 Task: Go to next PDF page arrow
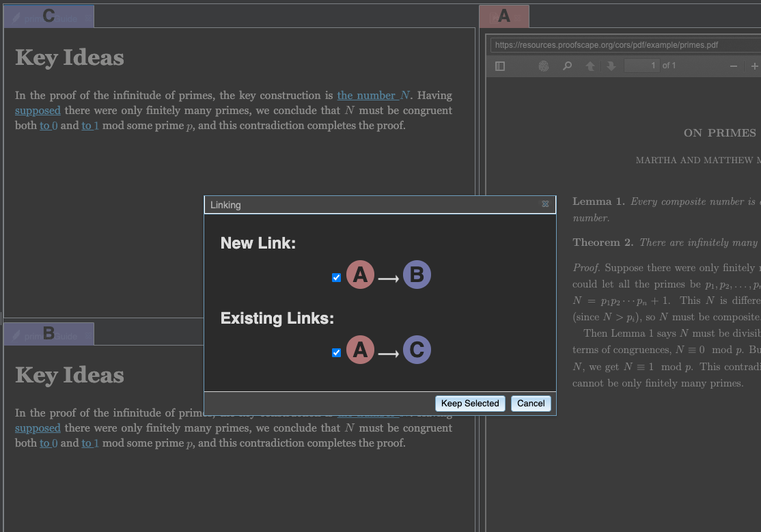pyautogui.click(x=611, y=66)
